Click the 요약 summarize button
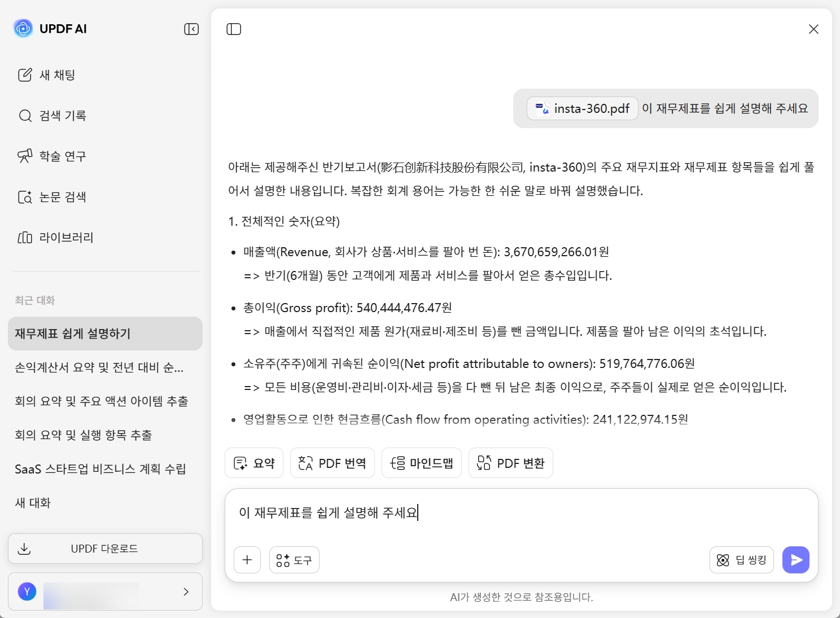The height and width of the screenshot is (618, 840). click(254, 463)
